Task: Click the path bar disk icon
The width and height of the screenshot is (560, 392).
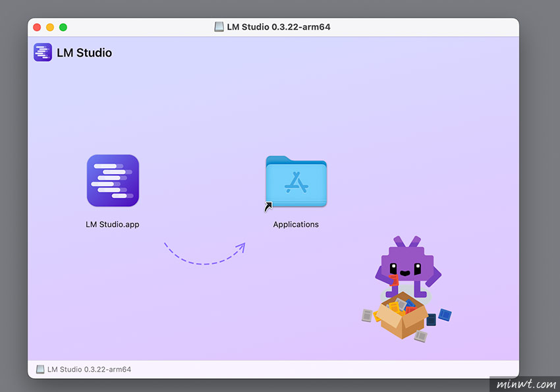Action: [40, 369]
